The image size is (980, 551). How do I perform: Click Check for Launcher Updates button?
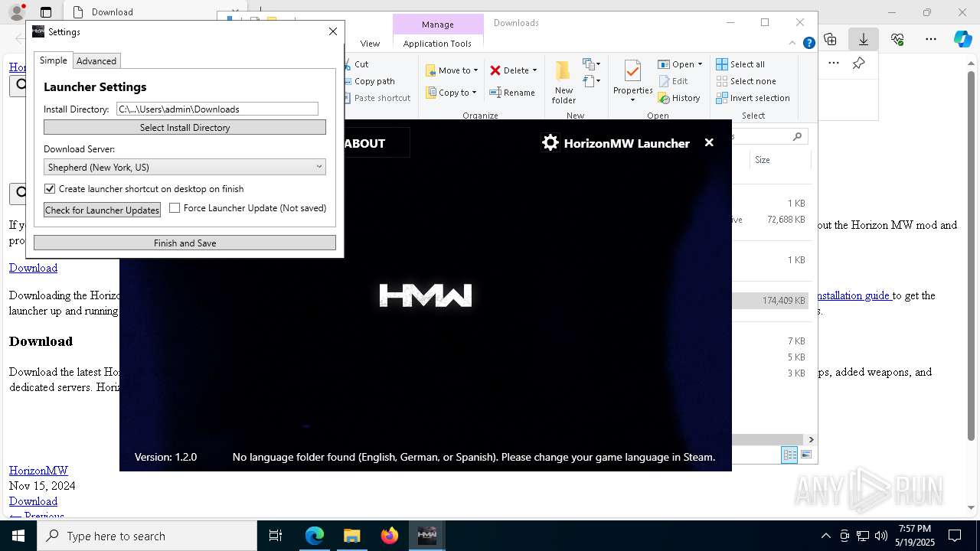click(102, 210)
